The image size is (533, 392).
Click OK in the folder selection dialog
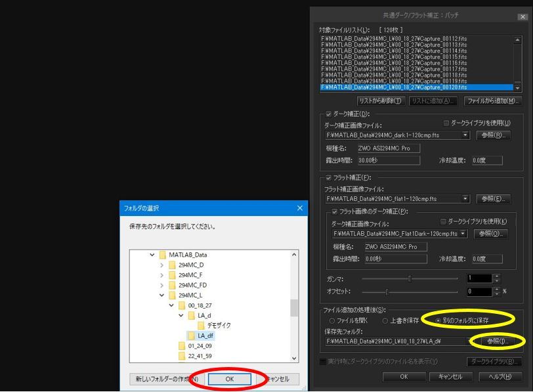tap(230, 379)
